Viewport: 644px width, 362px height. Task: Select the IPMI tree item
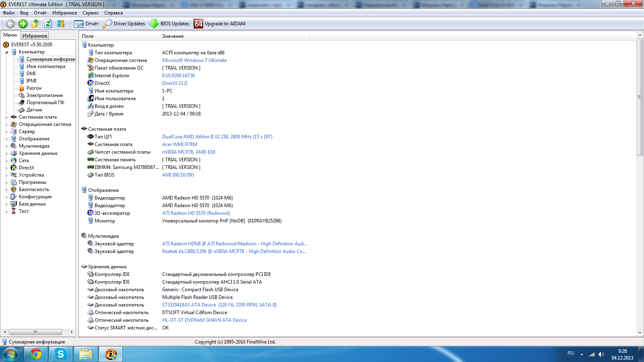[31, 81]
